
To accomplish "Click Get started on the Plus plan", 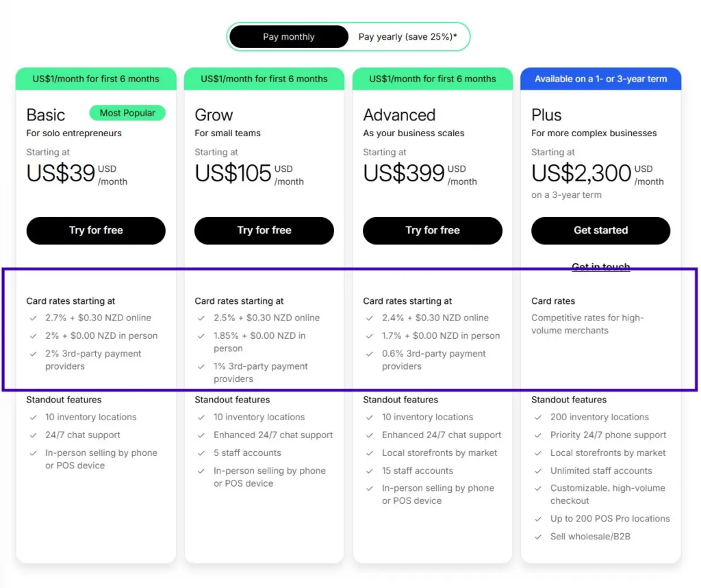I will (x=600, y=231).
